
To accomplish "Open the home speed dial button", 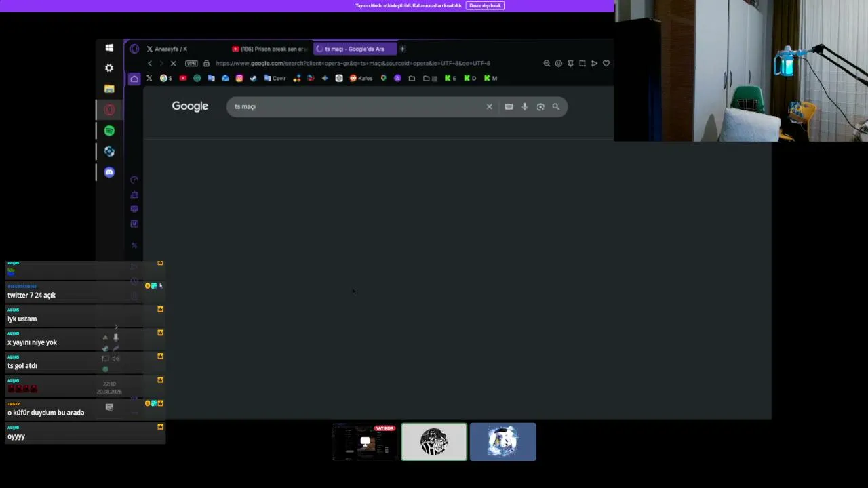I will click(x=134, y=79).
